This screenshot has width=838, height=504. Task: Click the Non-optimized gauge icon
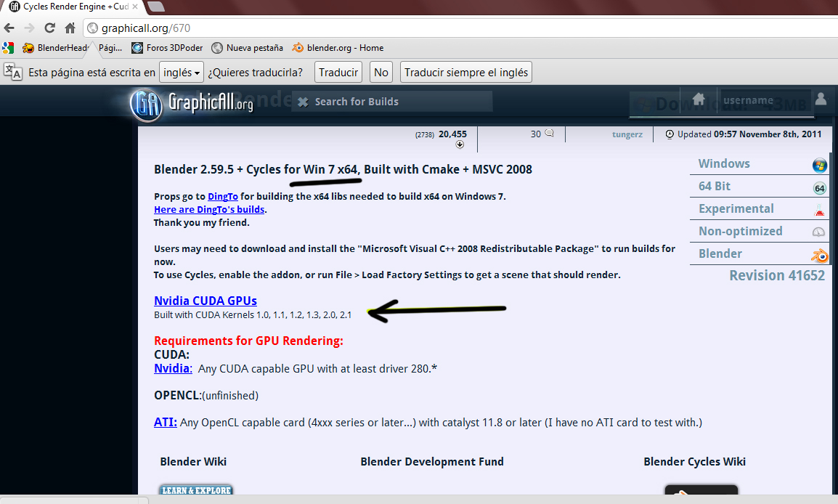coord(819,232)
